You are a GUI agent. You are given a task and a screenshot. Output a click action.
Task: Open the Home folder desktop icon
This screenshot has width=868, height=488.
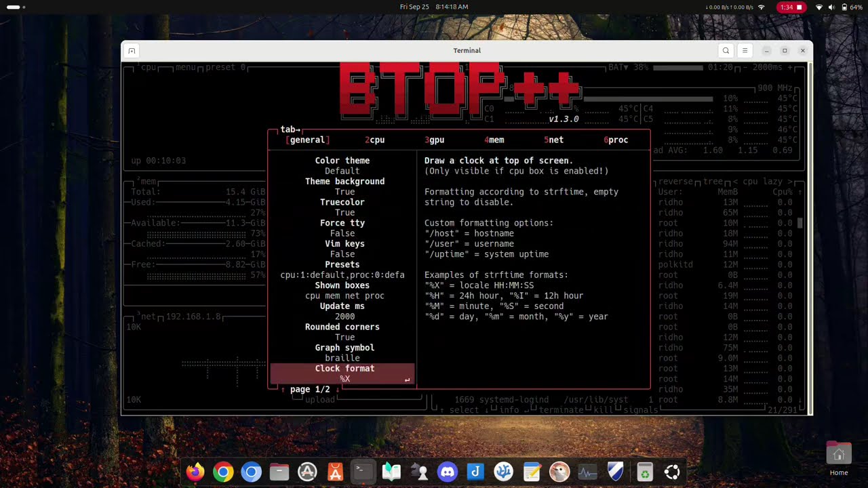[839, 459]
